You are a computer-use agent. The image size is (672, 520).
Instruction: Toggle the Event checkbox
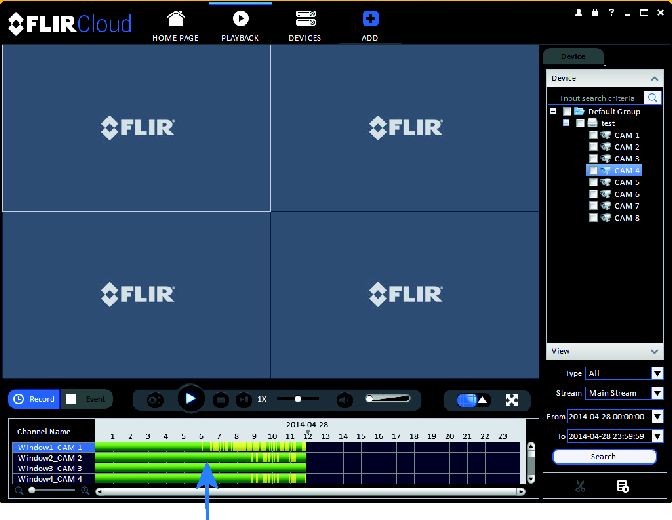click(71, 399)
